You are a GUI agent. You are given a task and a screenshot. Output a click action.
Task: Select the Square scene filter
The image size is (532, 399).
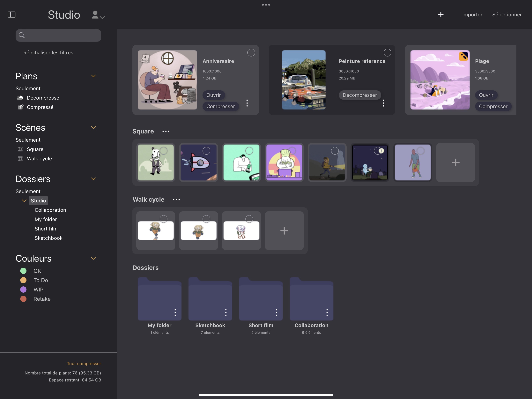35,149
